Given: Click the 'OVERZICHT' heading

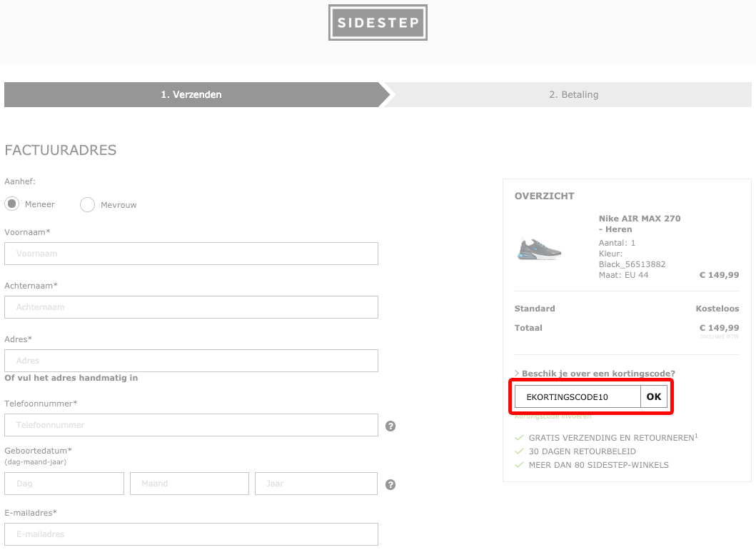Looking at the screenshot, I should tap(545, 196).
